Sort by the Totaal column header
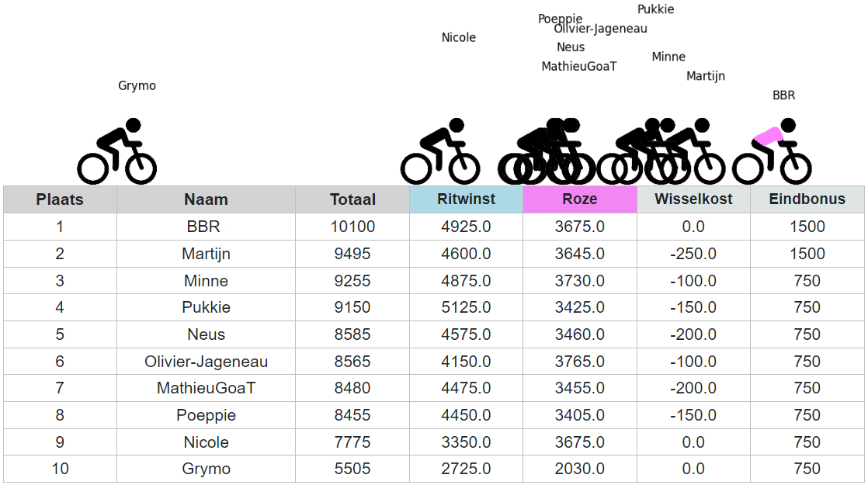Image resolution: width=868 pixels, height=485 pixels. click(352, 199)
